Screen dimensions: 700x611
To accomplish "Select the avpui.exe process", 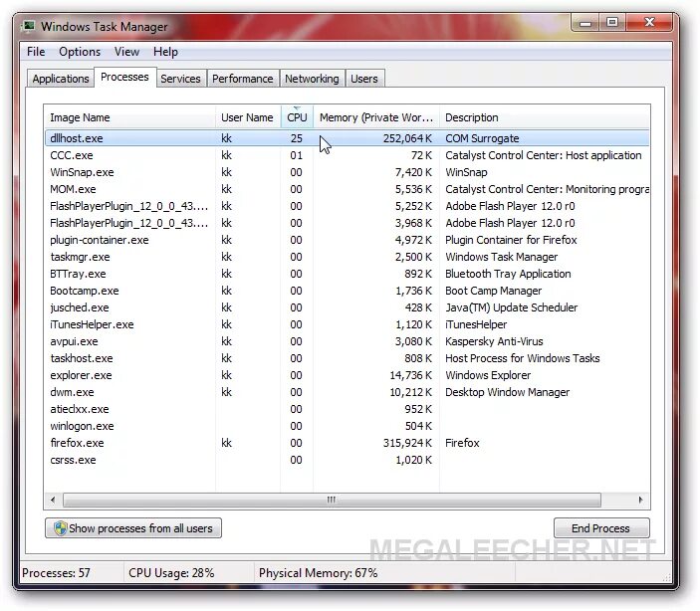I will 347,342.
